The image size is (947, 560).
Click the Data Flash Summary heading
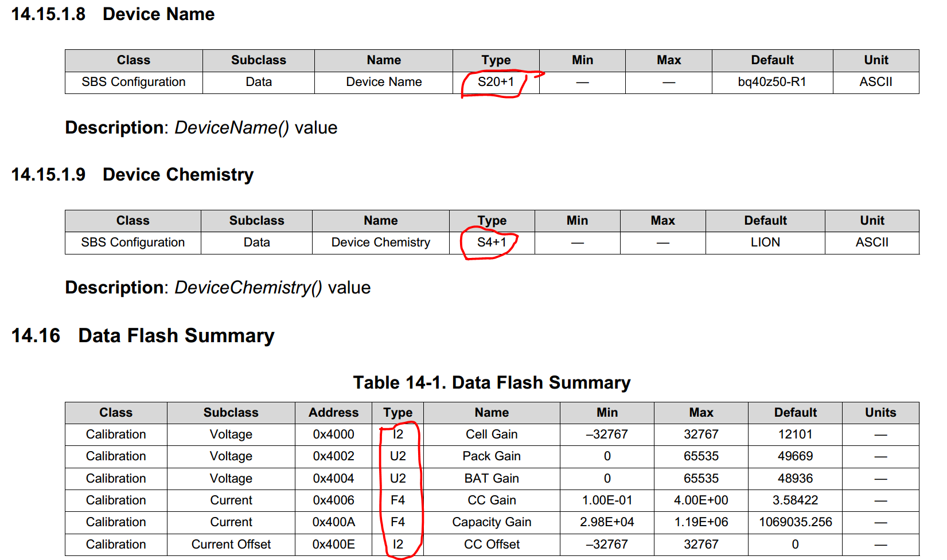(x=176, y=335)
